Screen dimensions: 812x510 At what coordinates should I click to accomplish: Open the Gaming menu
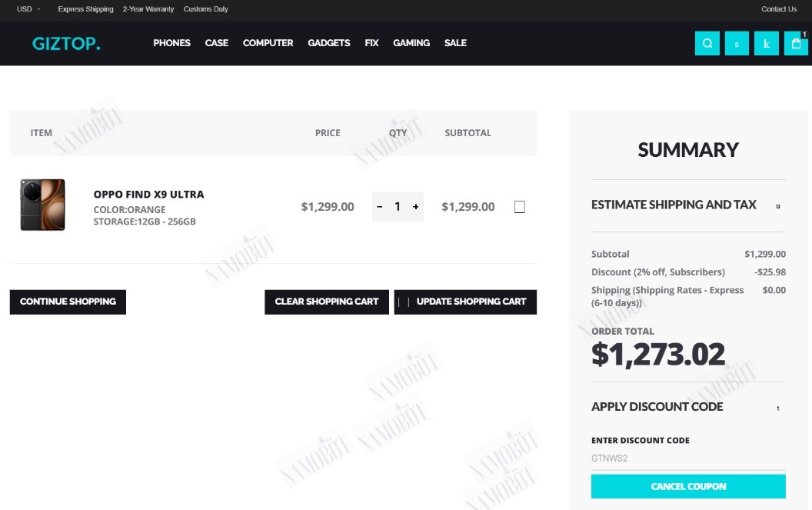coord(411,43)
